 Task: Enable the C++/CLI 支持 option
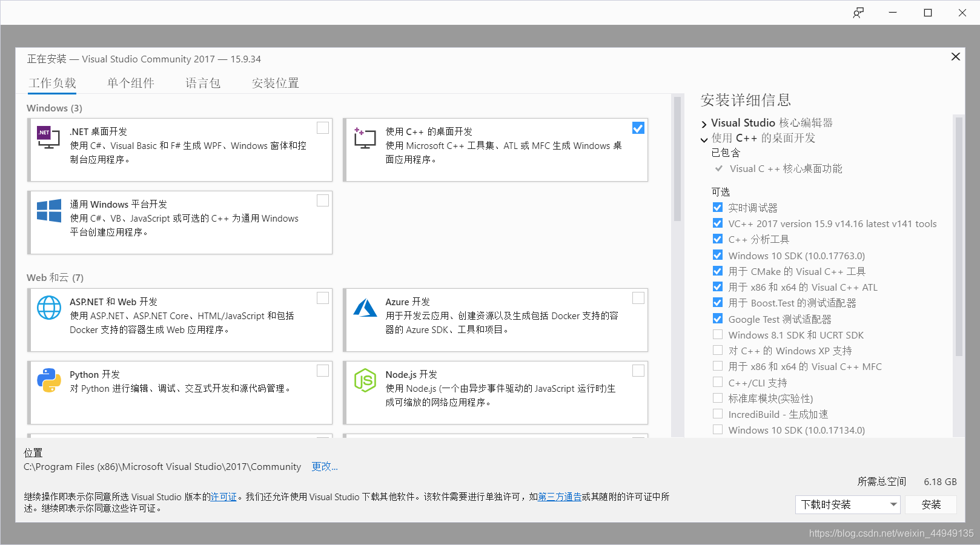click(x=718, y=382)
